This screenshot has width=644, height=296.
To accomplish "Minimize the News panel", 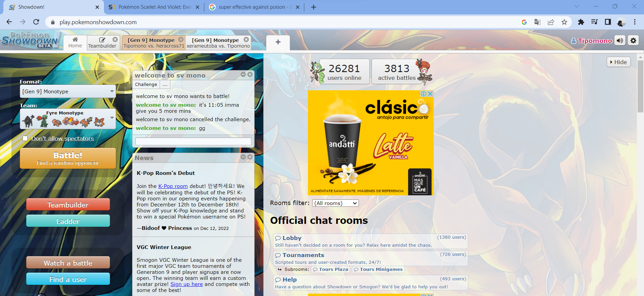I will coord(243,157).
